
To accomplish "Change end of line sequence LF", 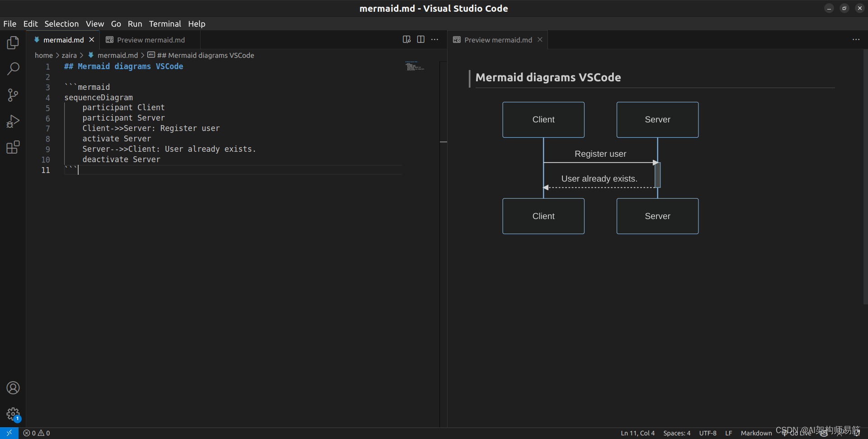I will (729, 433).
